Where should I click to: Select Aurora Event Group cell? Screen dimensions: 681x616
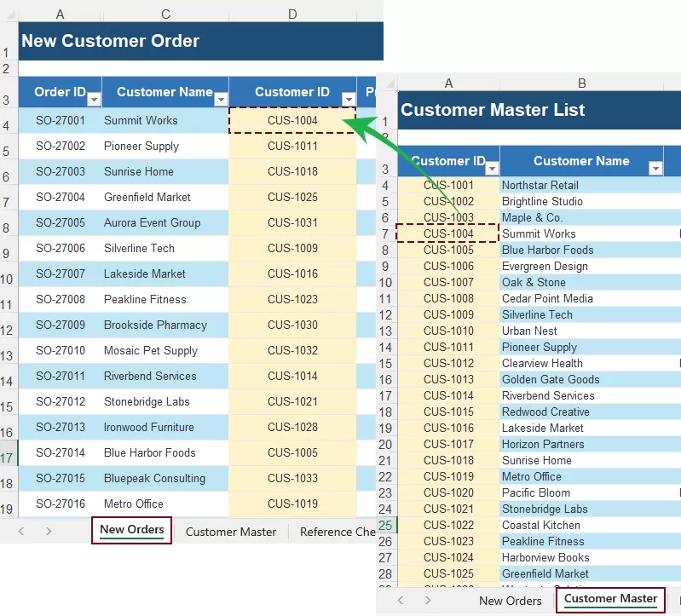click(165, 222)
